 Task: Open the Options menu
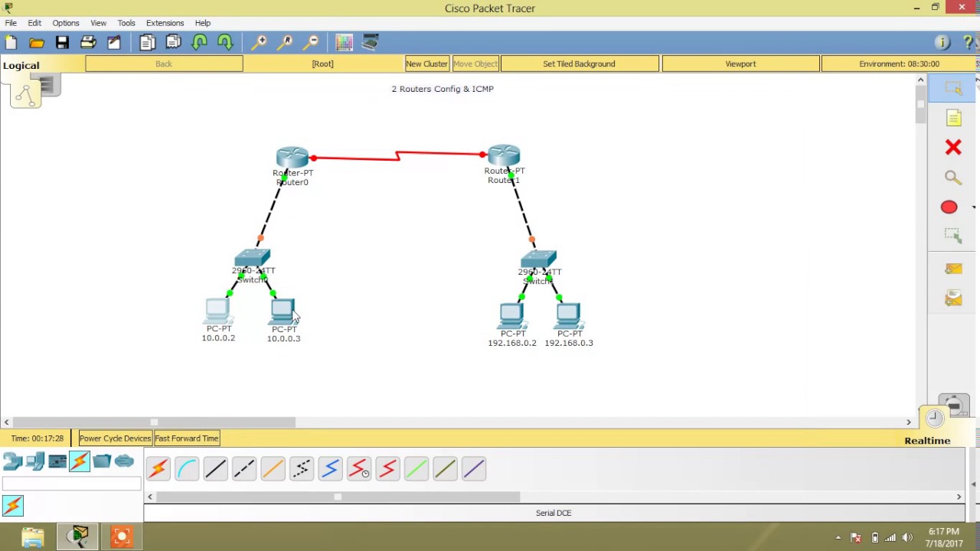[x=66, y=23]
